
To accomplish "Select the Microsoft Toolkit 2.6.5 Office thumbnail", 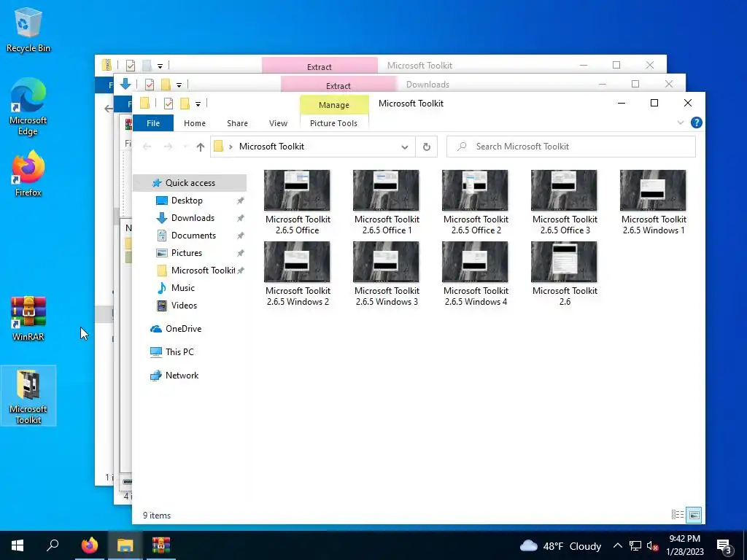I will coord(298,190).
